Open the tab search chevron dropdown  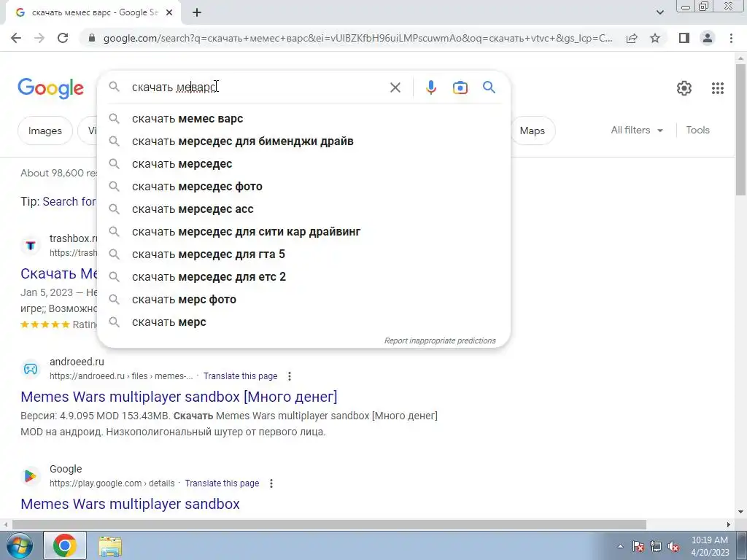pos(659,13)
